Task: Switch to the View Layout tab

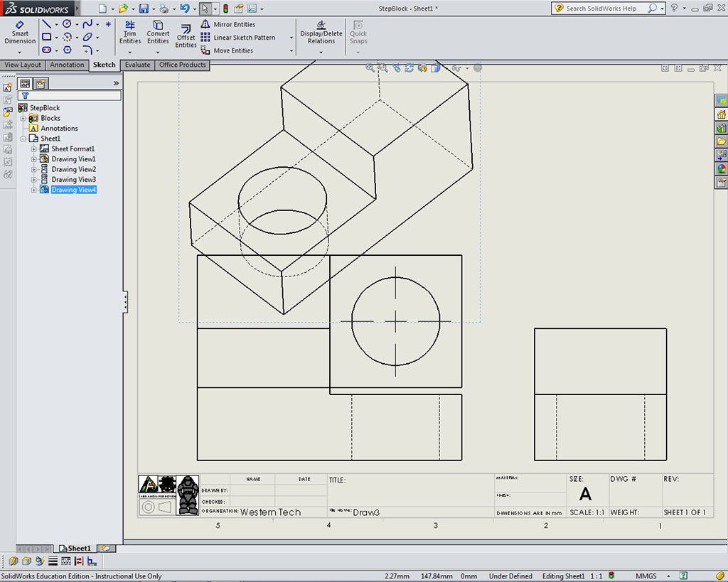Action: 23,65
